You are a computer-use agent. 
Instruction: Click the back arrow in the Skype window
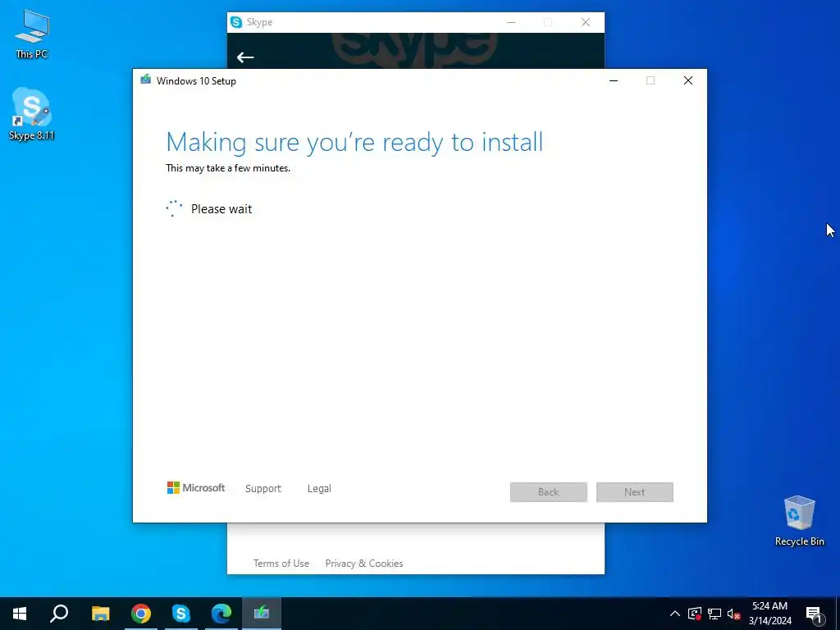[245, 57]
